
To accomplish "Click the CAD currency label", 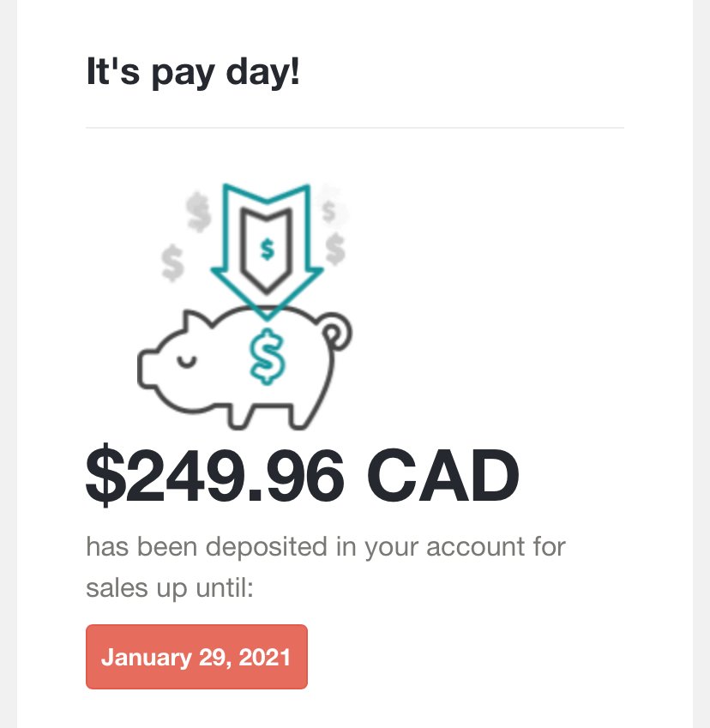I will tap(443, 475).
